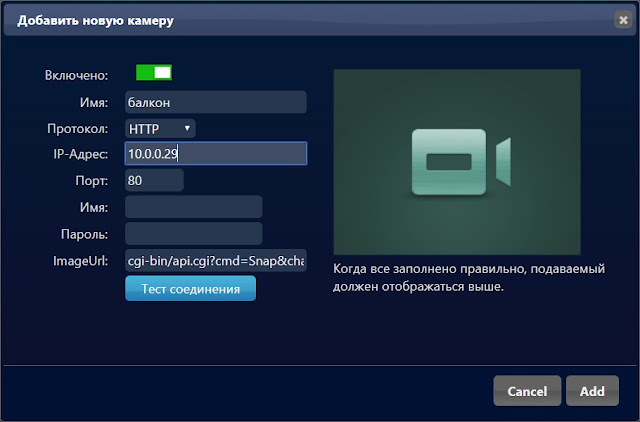This screenshot has height=422, width=640.
Task: Click the Порт field showing 80
Action: click(154, 180)
